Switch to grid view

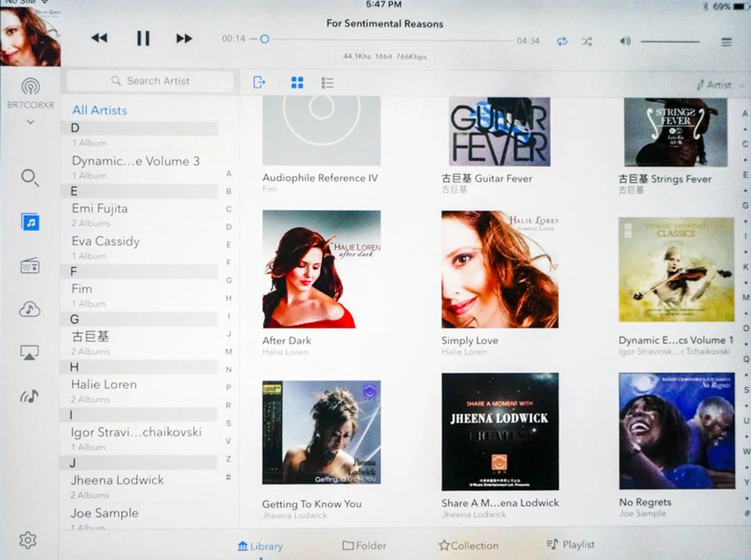click(x=297, y=83)
